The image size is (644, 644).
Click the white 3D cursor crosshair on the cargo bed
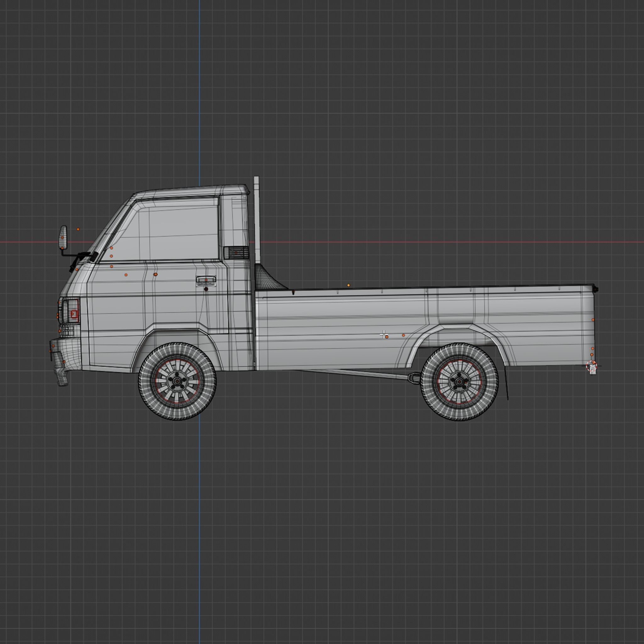pos(384,334)
